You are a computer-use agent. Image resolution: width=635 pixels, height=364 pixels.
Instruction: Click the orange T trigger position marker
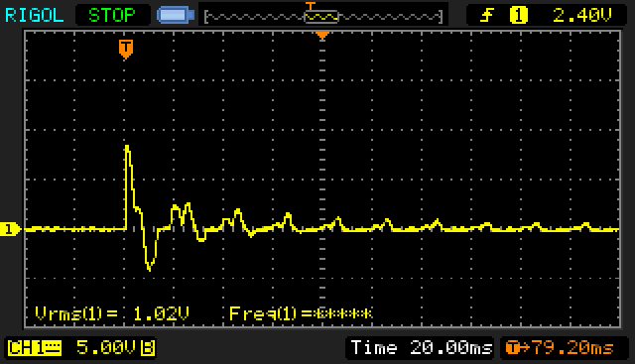tap(126, 49)
